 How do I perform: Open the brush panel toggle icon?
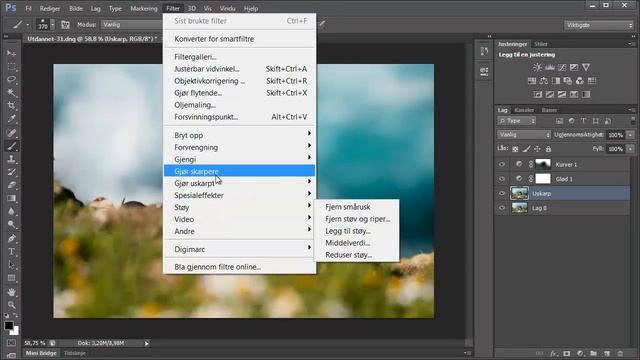[x=65, y=25]
